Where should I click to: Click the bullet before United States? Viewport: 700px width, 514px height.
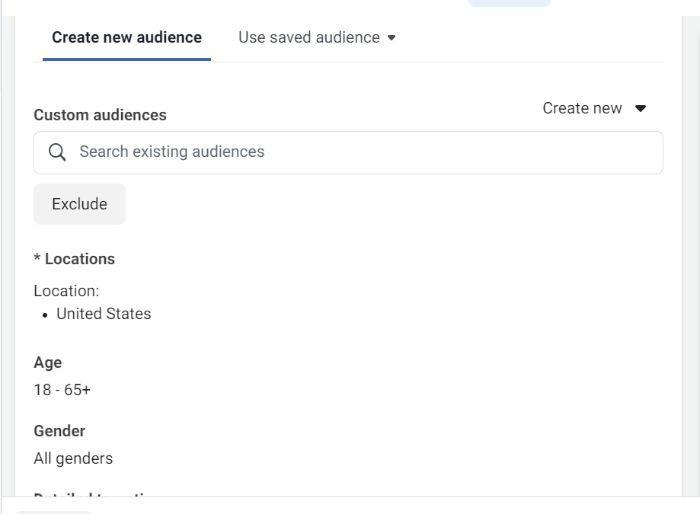click(x=45, y=315)
